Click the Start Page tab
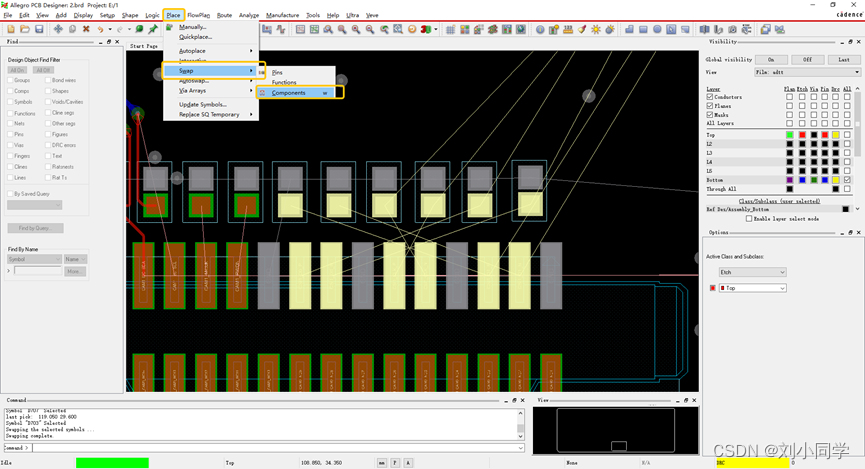Screen dimensions: 865x469 point(144,46)
